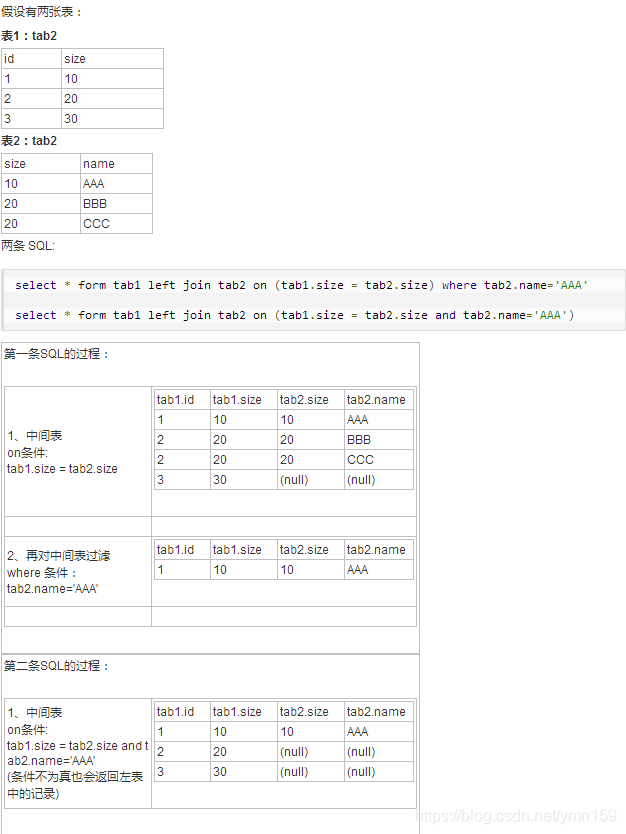Click tab2.name '(null)' in first SQL intermediate table

pyautogui.click(x=379, y=480)
